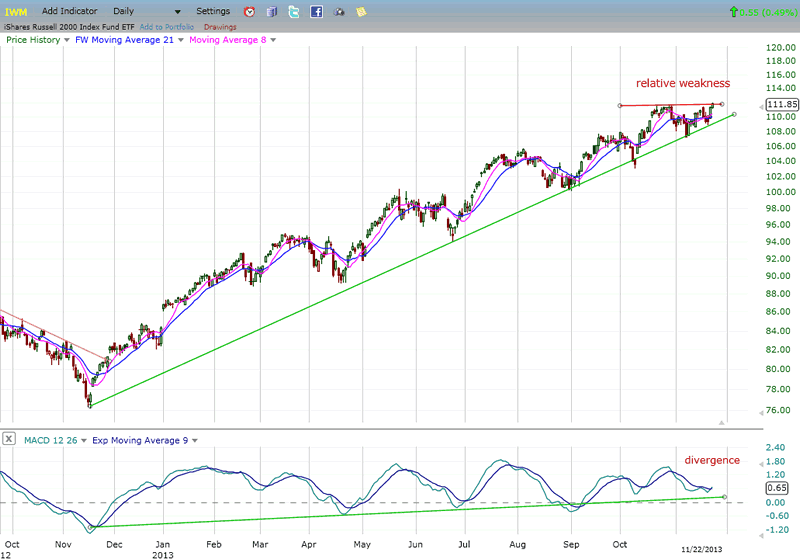Viewport: 800px width, 559px height.
Task: Click the camera snapshot icon
Action: (339, 12)
